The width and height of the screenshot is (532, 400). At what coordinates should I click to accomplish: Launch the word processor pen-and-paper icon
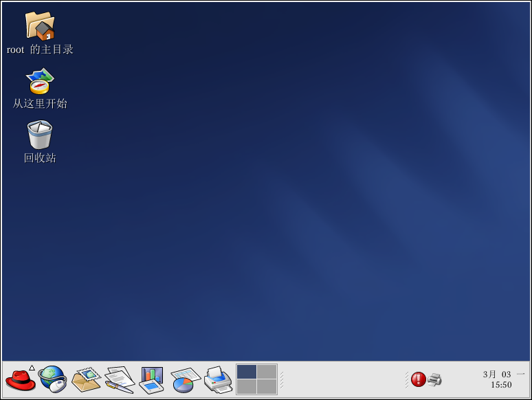tap(120, 379)
